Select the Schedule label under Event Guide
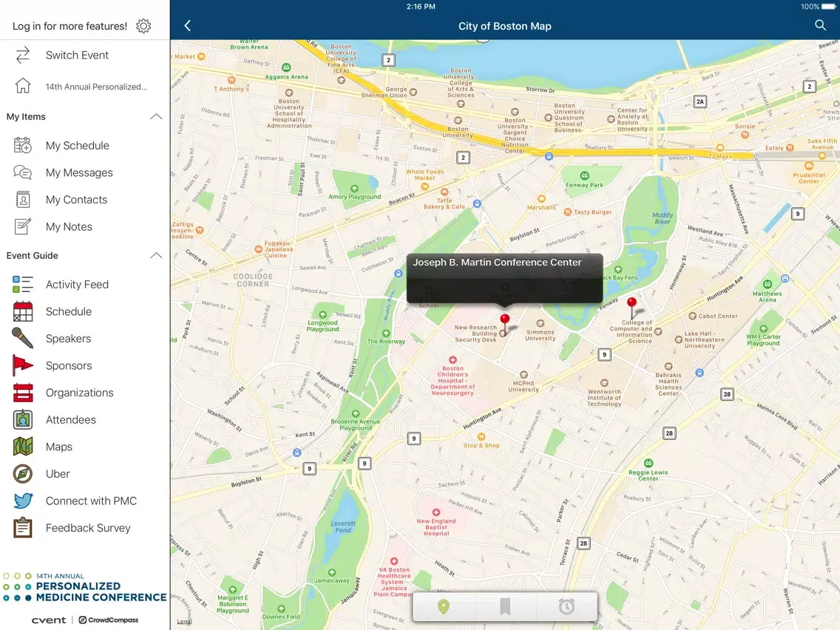The width and height of the screenshot is (840, 630). (69, 312)
